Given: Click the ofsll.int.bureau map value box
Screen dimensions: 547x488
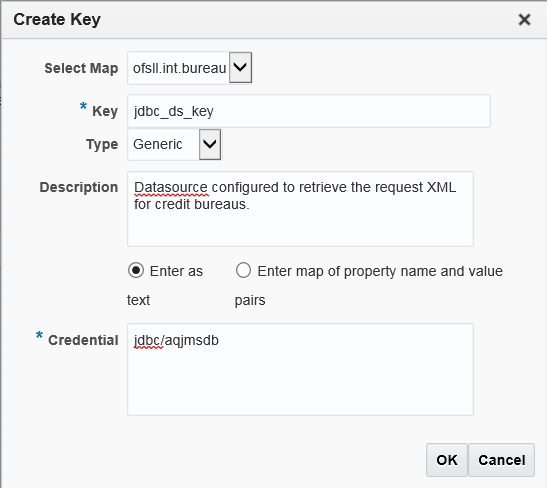Looking at the screenshot, I should (178, 68).
